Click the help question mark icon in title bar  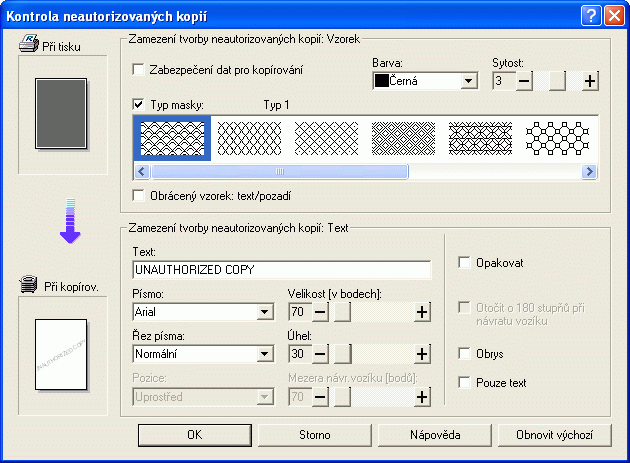(x=589, y=13)
